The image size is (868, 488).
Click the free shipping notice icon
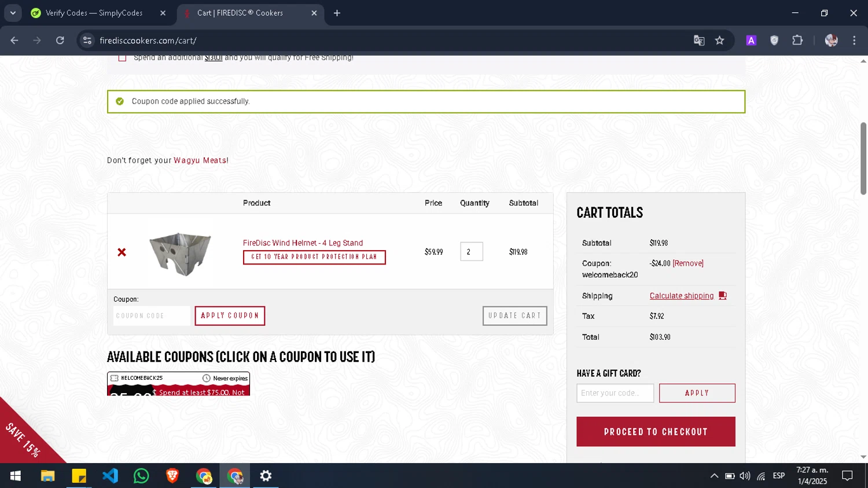pyautogui.click(x=122, y=58)
